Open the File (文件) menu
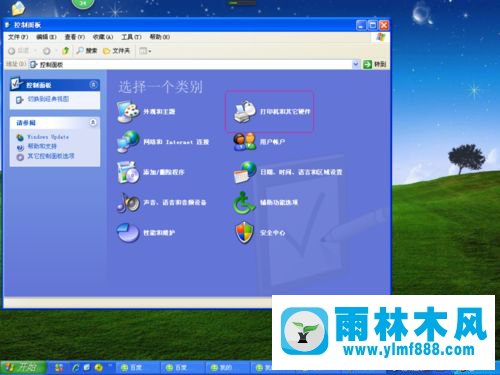The height and width of the screenshot is (375, 500). 18,37
